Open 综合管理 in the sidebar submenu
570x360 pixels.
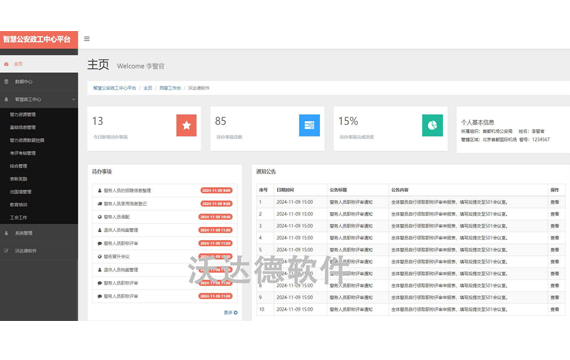coord(19,166)
